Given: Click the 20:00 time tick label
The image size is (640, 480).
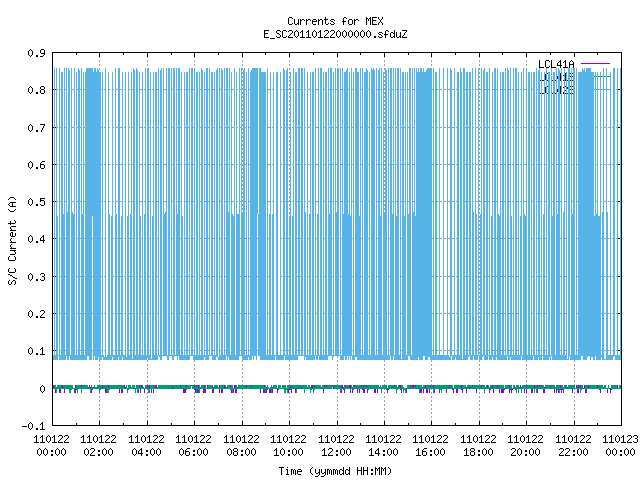Looking at the screenshot, I should click(525, 452).
